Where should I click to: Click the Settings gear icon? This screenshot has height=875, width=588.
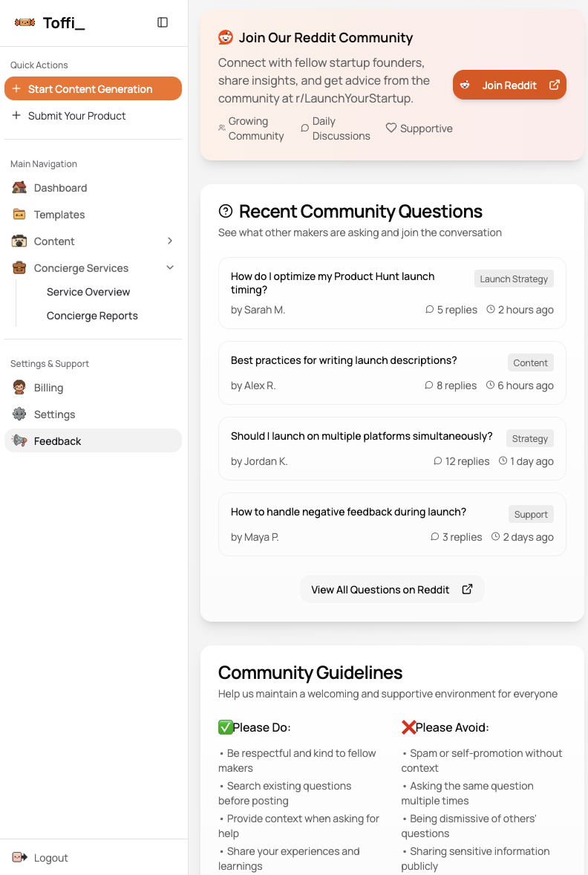[x=19, y=414]
